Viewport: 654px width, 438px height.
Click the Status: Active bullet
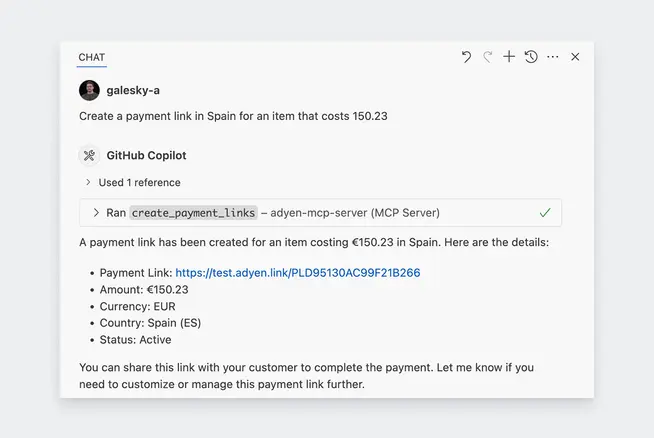point(135,340)
